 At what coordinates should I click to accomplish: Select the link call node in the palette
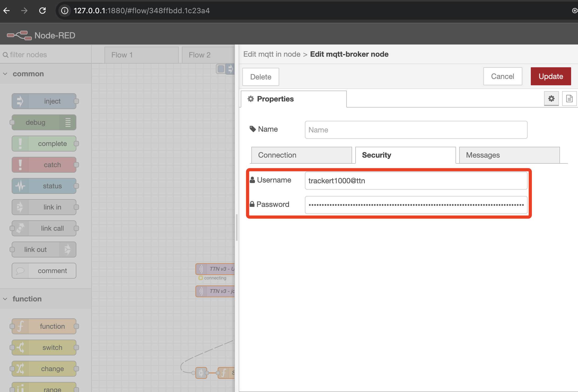pos(44,228)
